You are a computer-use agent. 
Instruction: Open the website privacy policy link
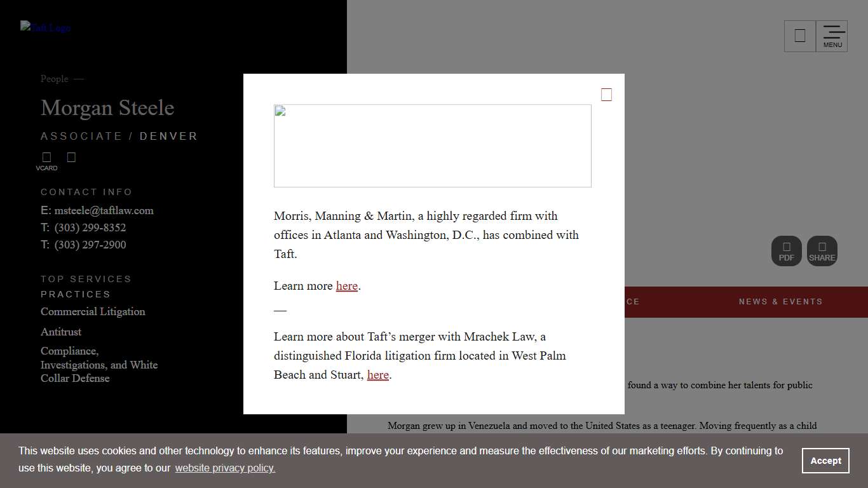(225, 468)
